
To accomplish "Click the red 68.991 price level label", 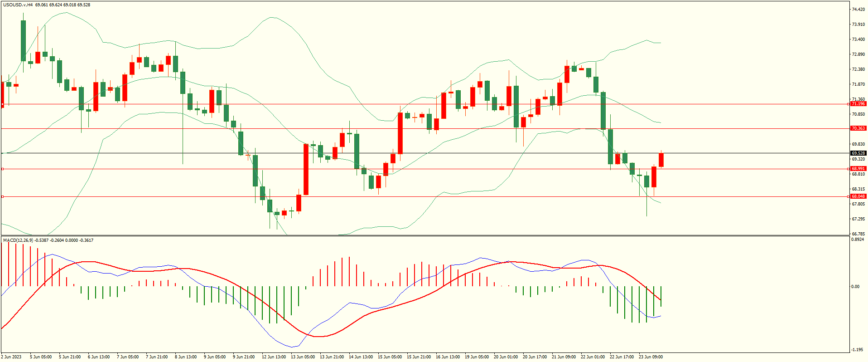I will (x=858, y=169).
